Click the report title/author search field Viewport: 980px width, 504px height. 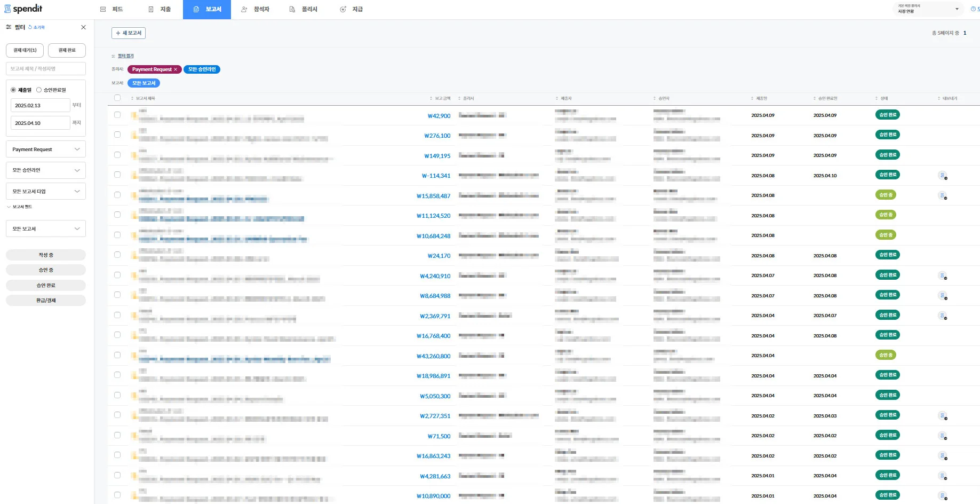pyautogui.click(x=46, y=69)
